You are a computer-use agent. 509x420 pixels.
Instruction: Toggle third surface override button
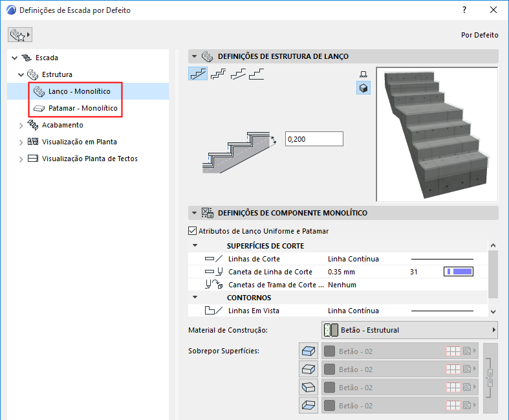309,387
